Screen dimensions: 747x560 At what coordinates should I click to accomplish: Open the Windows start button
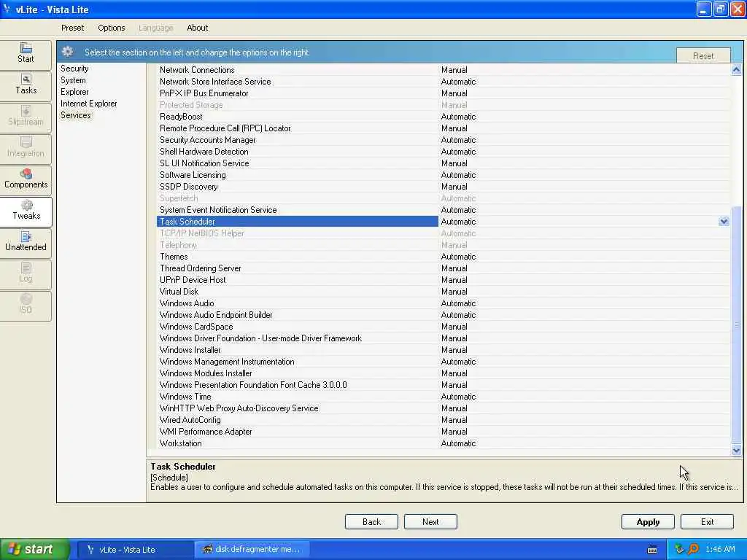pos(34,549)
